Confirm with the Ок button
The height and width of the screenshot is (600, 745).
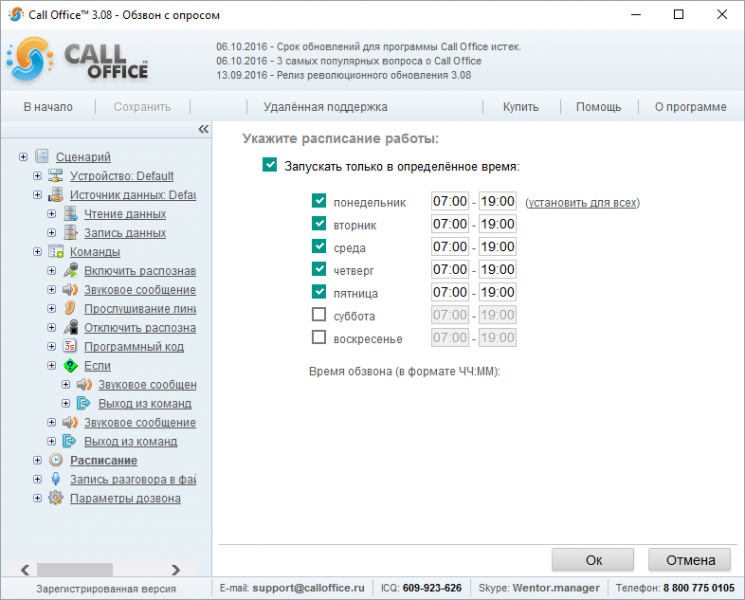coord(593,560)
